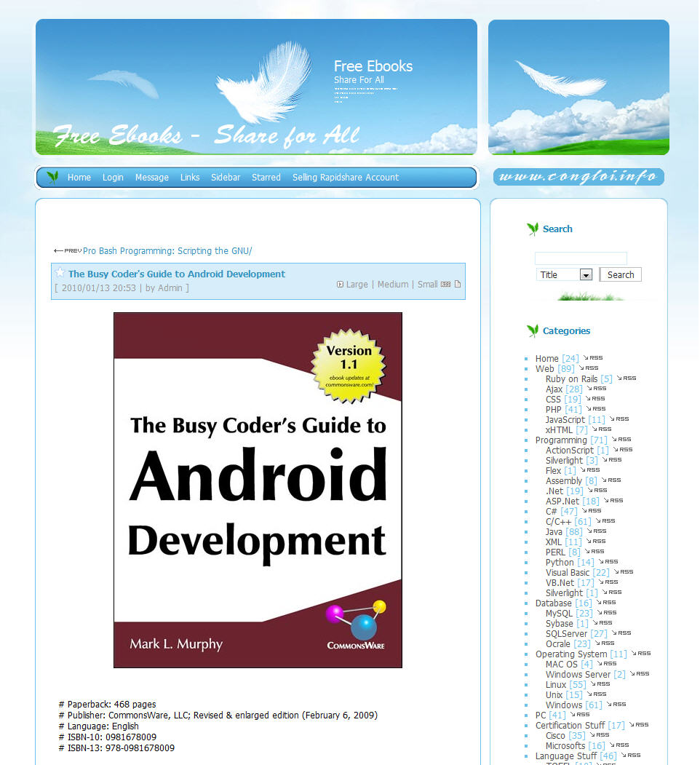700x765 pixels.
Task: Select the Large font size option
Action: 357,285
